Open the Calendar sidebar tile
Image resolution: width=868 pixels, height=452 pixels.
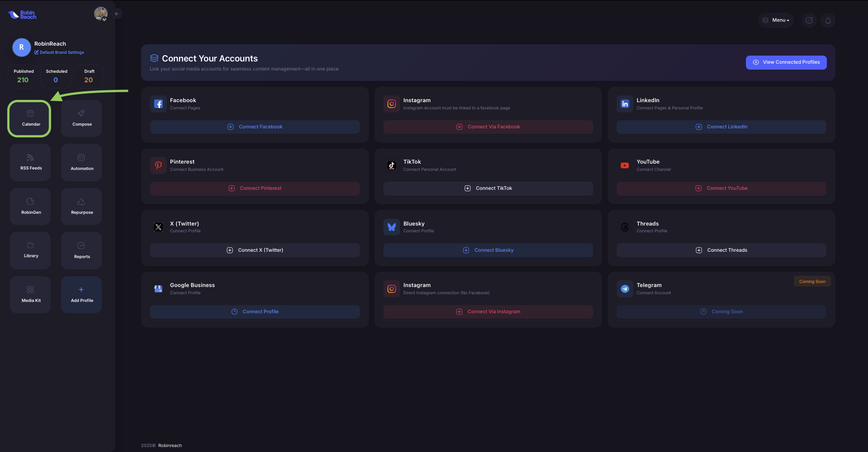tap(30, 118)
